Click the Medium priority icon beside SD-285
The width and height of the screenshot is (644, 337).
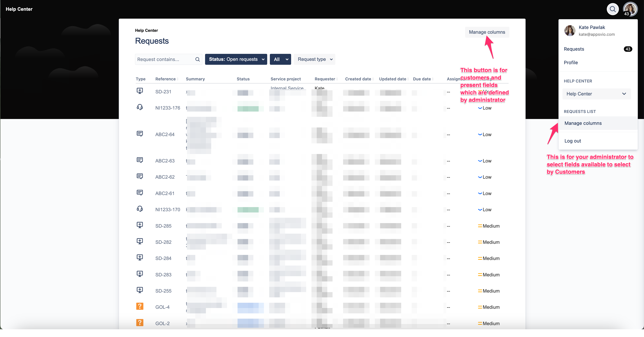480,226
